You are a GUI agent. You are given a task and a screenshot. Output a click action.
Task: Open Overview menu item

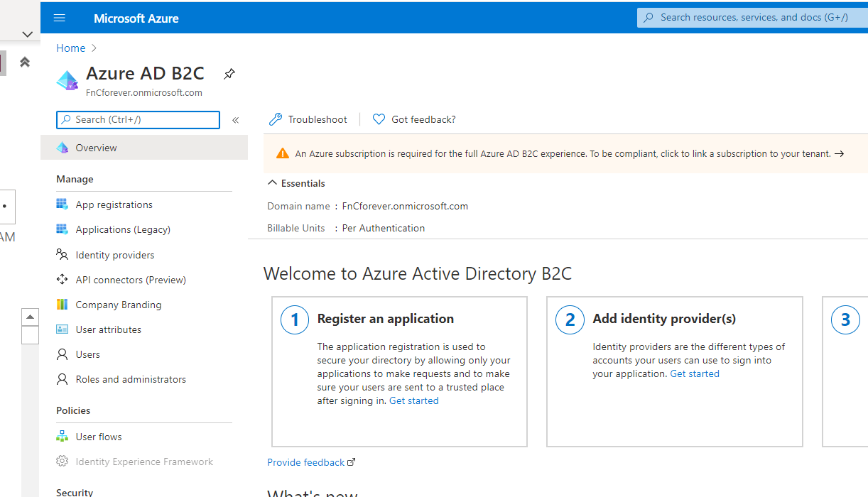pyautogui.click(x=144, y=148)
